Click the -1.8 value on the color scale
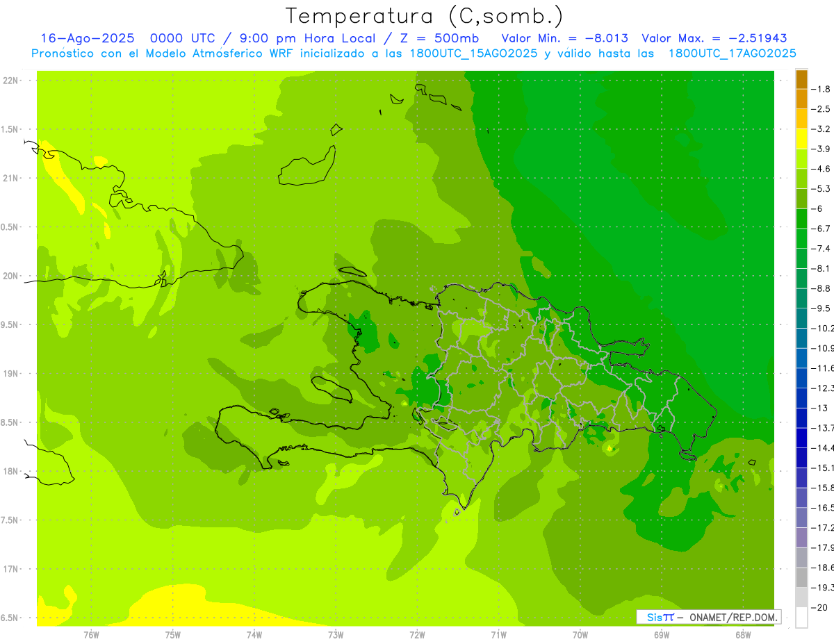The image size is (834, 644). click(822, 89)
